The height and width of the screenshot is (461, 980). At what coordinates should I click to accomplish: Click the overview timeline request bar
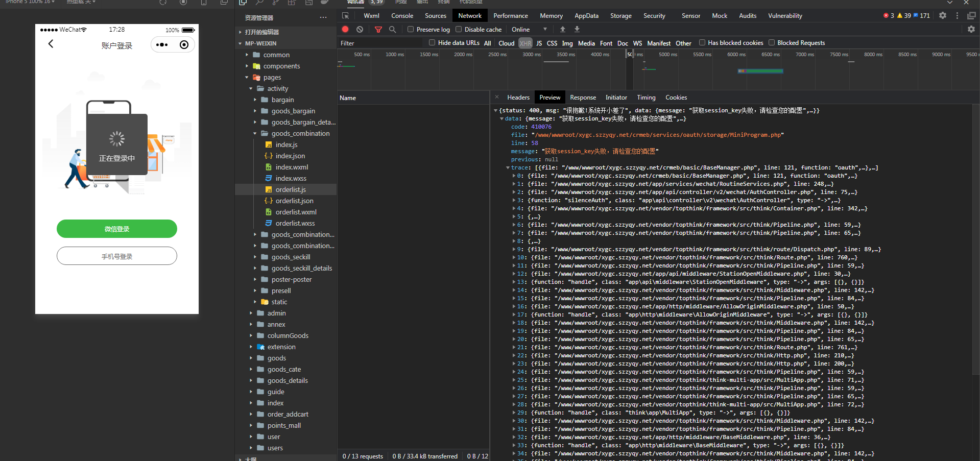click(760, 71)
